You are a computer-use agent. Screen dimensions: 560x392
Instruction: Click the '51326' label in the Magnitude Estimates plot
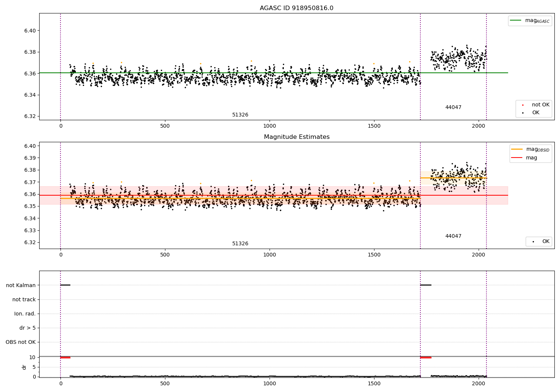click(240, 244)
